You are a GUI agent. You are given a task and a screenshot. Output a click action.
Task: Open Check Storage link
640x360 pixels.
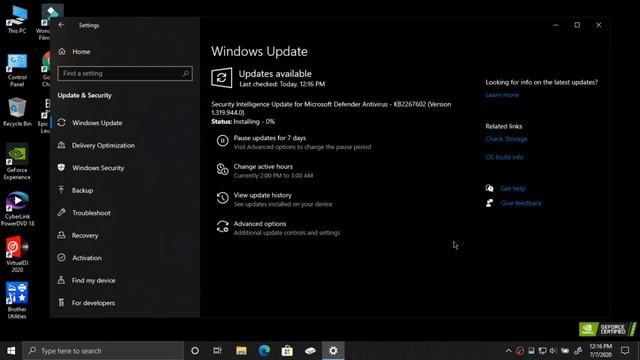(x=506, y=139)
